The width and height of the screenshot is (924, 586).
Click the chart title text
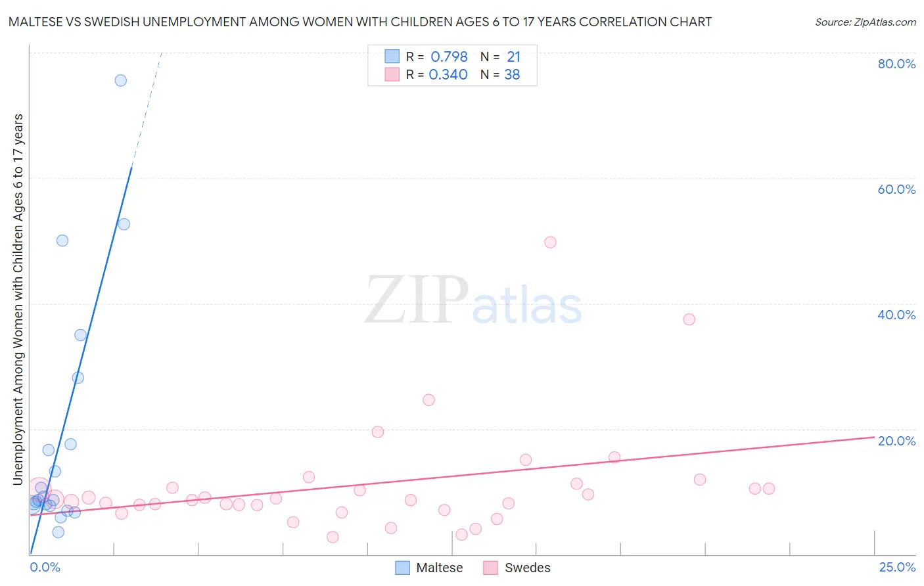pyautogui.click(x=360, y=22)
